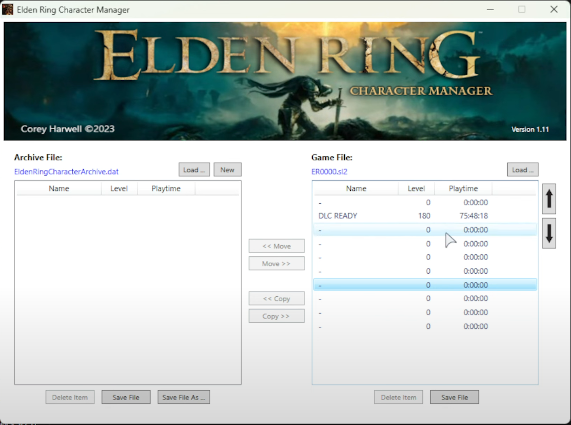Load an archive file with the Load button
This screenshot has width=571, height=425.
(x=194, y=170)
